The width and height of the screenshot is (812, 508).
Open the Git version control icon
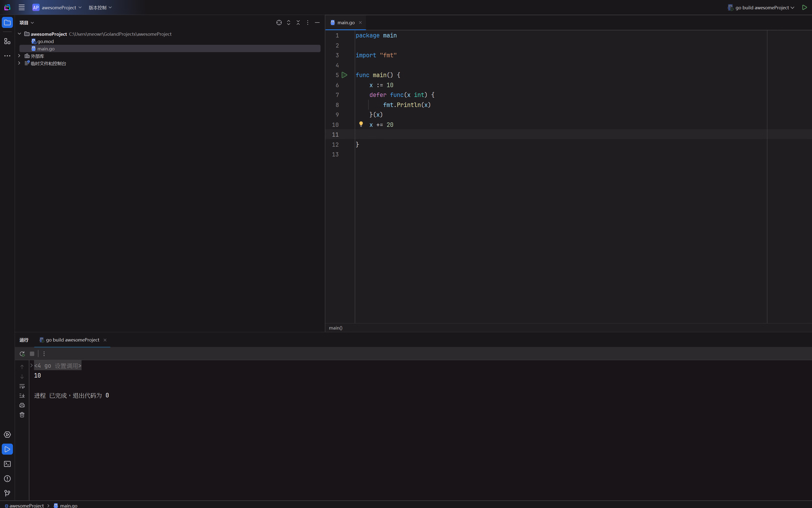coord(7,493)
